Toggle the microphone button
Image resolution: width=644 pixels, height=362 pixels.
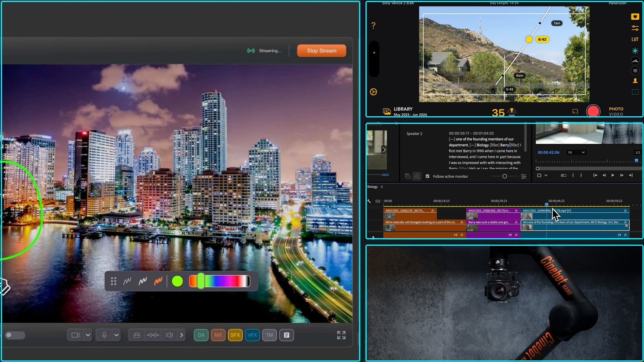(x=104, y=335)
